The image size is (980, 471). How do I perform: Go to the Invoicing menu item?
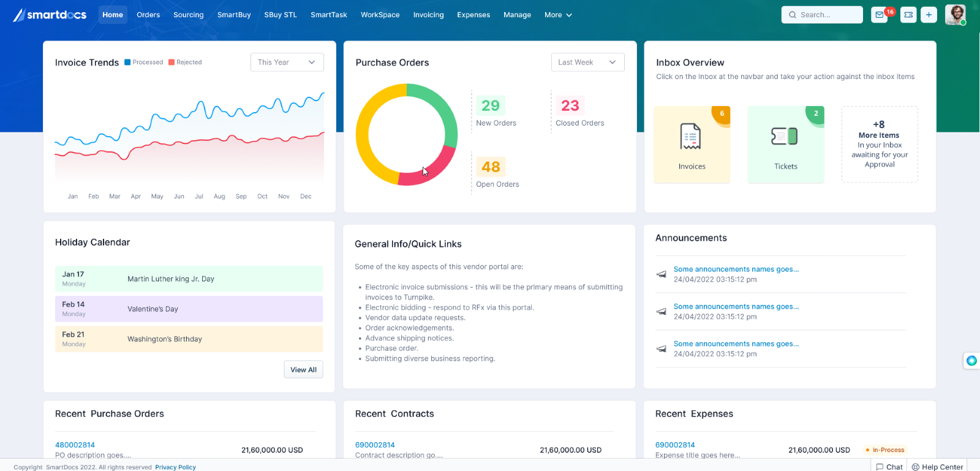pyautogui.click(x=428, y=15)
